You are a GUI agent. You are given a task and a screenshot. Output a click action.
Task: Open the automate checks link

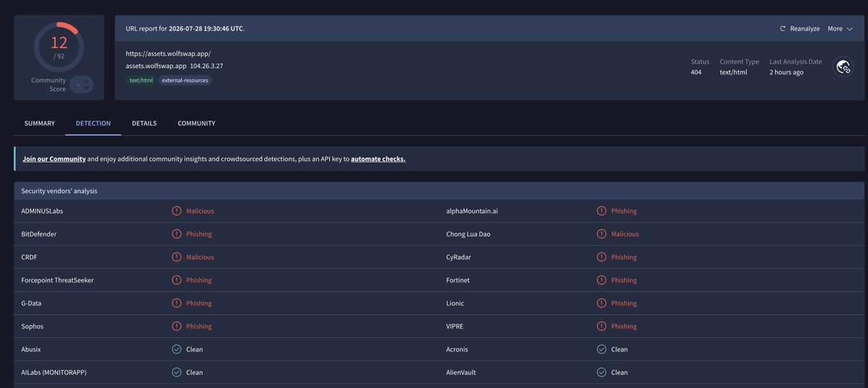378,159
